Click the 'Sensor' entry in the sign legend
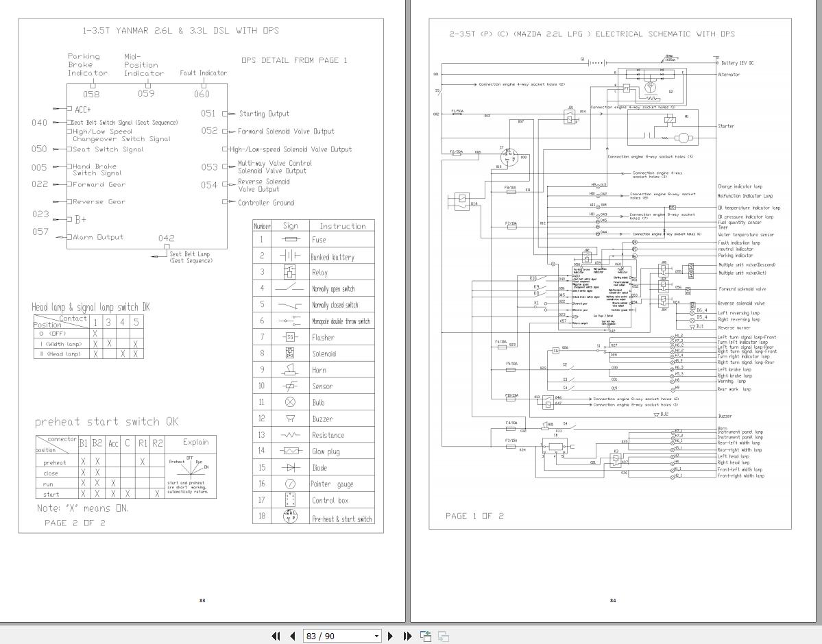Image resolution: width=822 pixels, height=644 pixels. click(x=322, y=386)
